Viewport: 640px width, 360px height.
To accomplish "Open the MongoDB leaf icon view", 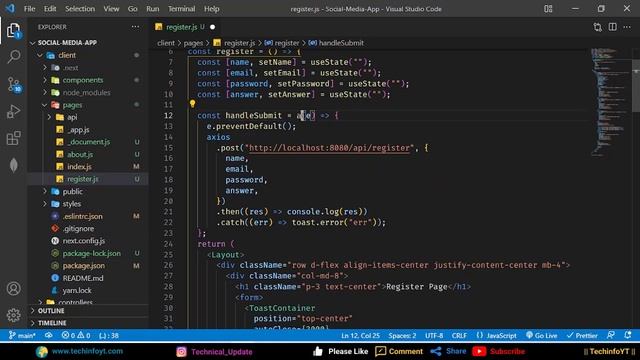I will [x=13, y=165].
